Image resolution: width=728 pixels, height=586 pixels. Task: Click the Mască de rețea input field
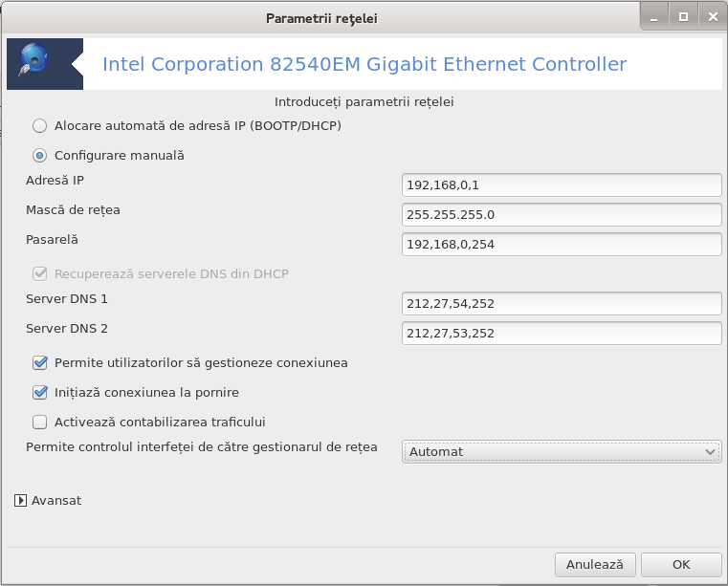click(x=562, y=215)
